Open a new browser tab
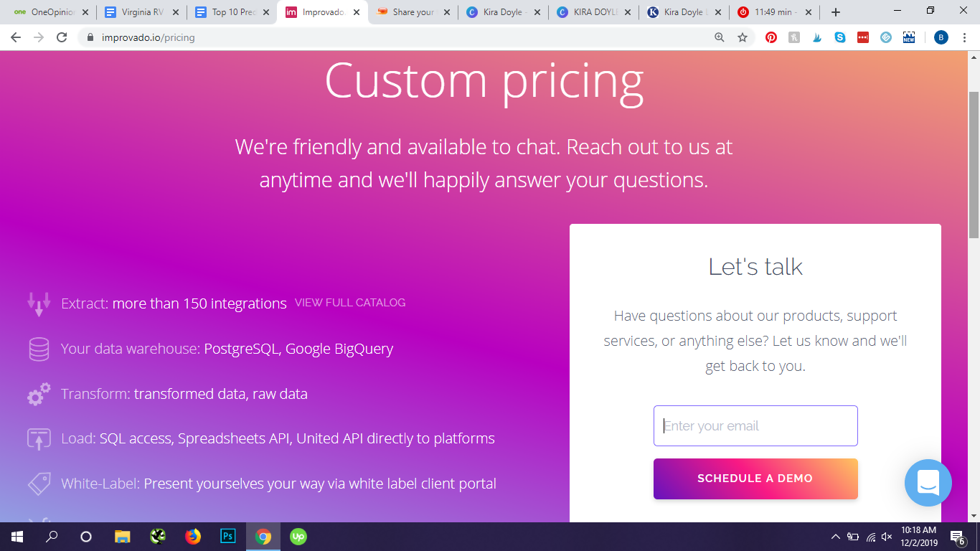Screen dimensions: 980x551 [835, 12]
